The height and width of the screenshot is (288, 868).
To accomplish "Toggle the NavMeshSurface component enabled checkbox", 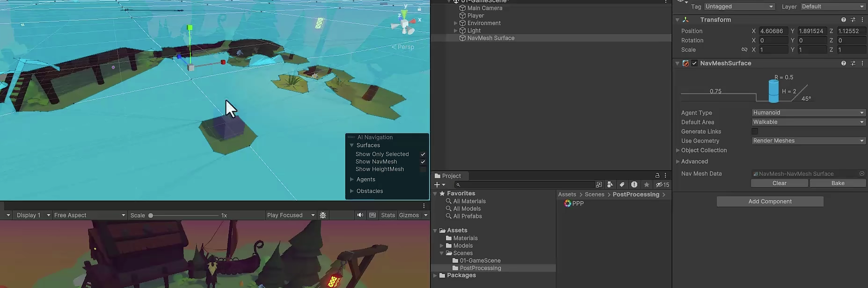I will tap(694, 63).
